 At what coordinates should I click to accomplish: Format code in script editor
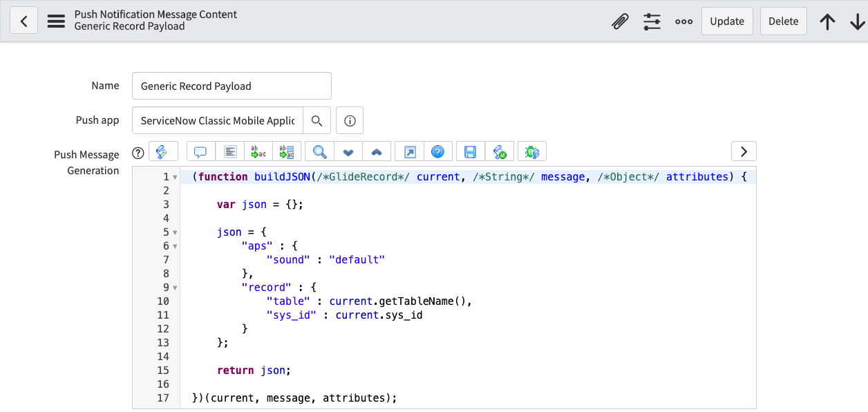tap(230, 151)
